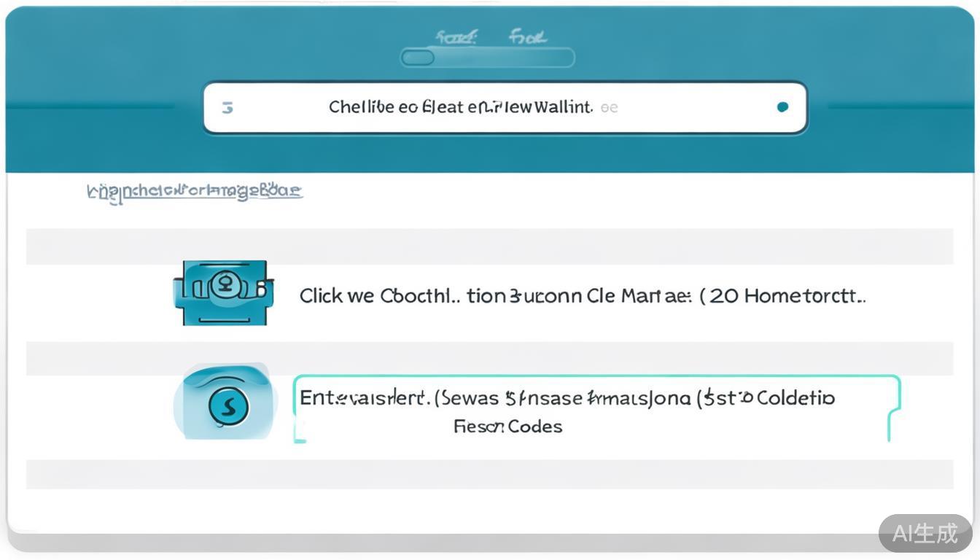Click the 'Entevaisrlert' outlined input box
980x560 pixels.
pyautogui.click(x=596, y=408)
